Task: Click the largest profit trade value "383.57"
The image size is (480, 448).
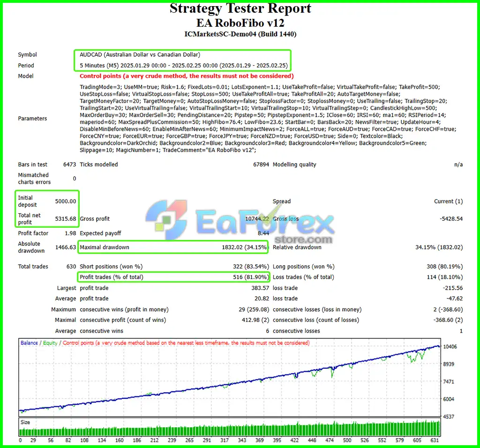Action: [260, 288]
